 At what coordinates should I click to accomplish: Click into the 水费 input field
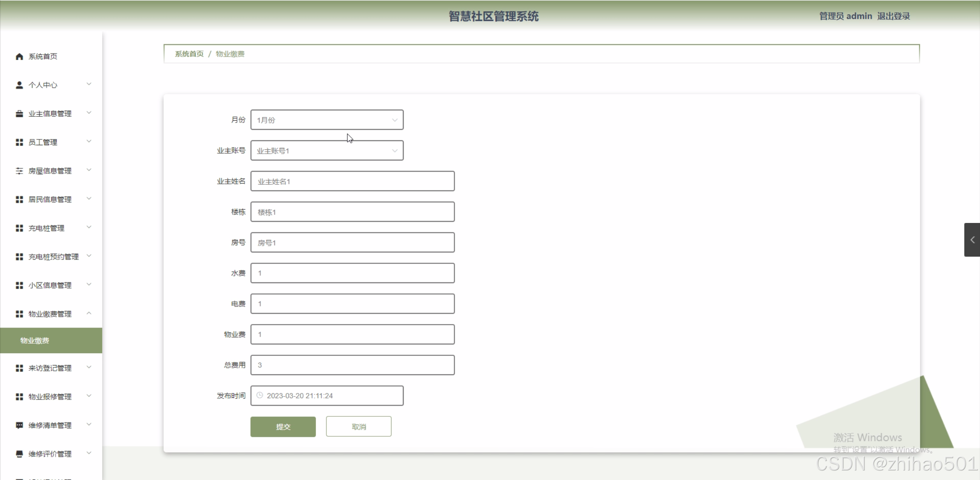(x=352, y=273)
